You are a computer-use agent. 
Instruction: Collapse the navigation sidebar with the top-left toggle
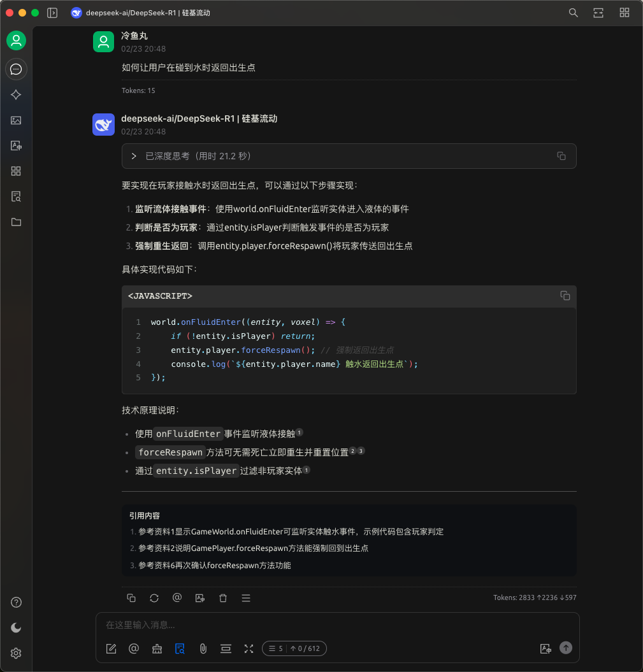[52, 12]
